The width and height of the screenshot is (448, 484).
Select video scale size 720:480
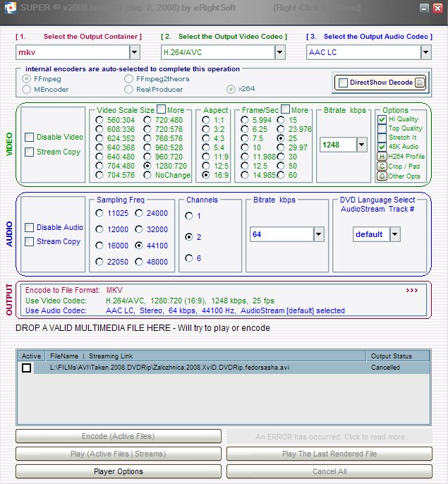147,120
